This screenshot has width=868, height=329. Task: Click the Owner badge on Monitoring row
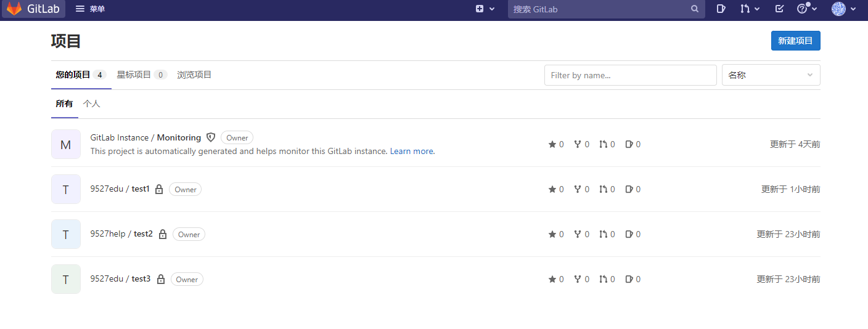(x=237, y=138)
